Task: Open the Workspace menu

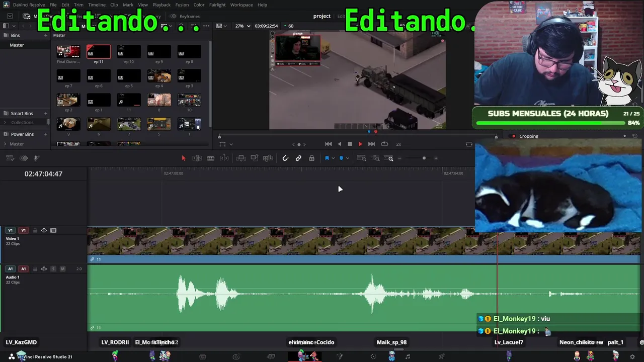Action: (242, 5)
